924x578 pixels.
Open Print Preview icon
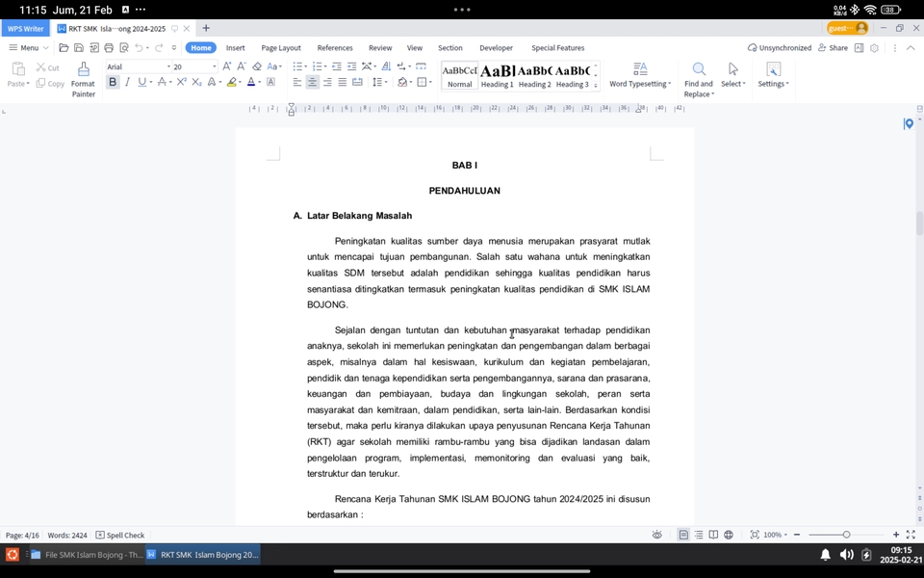click(x=124, y=48)
